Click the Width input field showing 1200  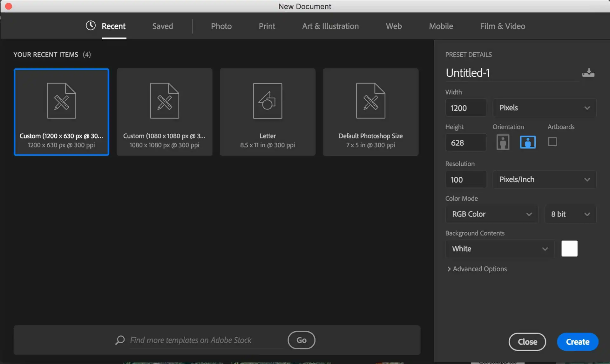(x=466, y=108)
